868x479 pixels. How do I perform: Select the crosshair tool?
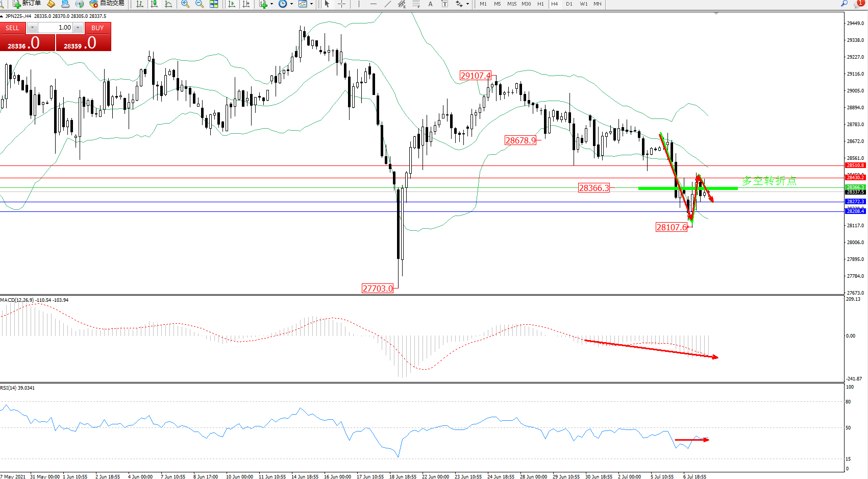coord(341,4)
